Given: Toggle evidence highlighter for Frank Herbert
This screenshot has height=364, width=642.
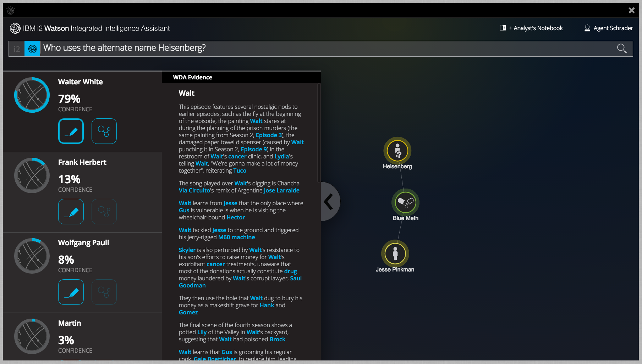Looking at the screenshot, I should click(x=71, y=212).
